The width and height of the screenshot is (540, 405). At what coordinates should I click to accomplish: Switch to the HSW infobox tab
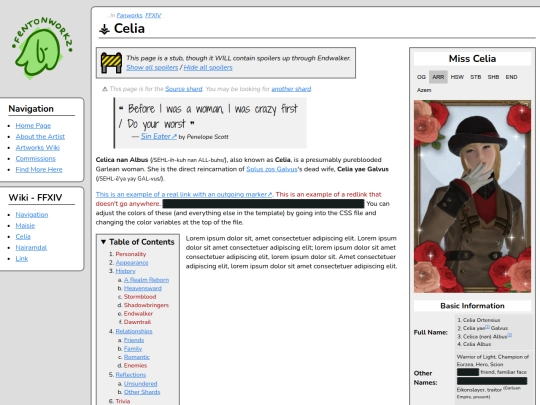coord(457,77)
